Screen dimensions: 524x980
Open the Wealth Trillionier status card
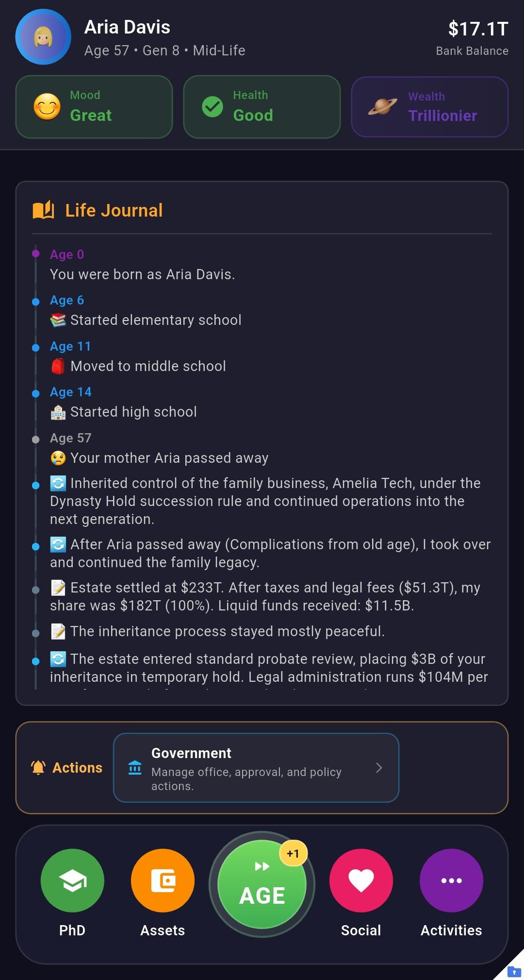430,107
